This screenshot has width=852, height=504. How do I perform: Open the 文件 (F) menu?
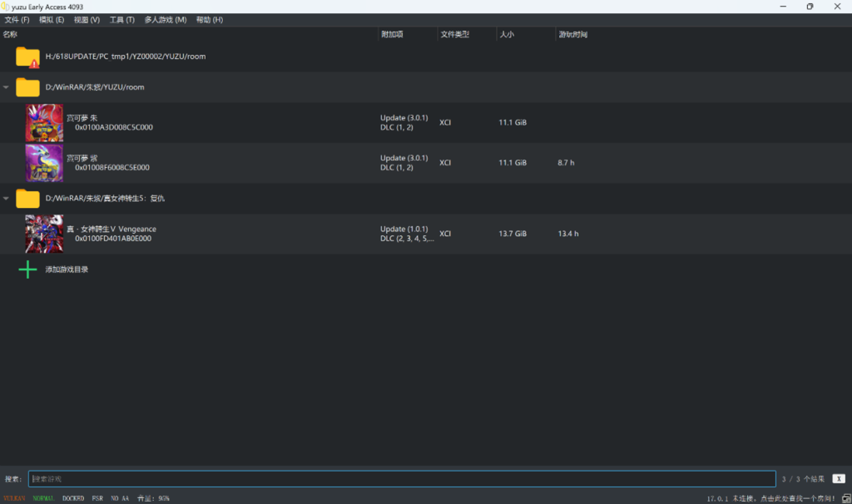[x=17, y=19]
